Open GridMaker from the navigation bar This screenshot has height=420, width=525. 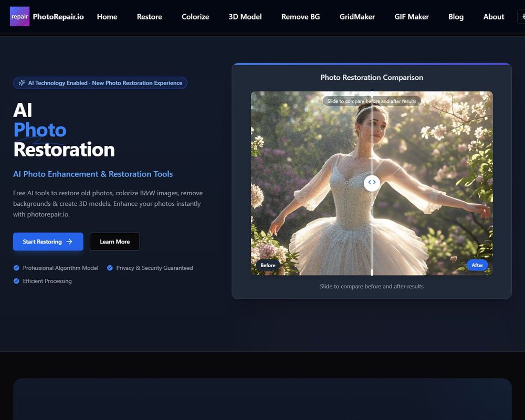tap(357, 17)
